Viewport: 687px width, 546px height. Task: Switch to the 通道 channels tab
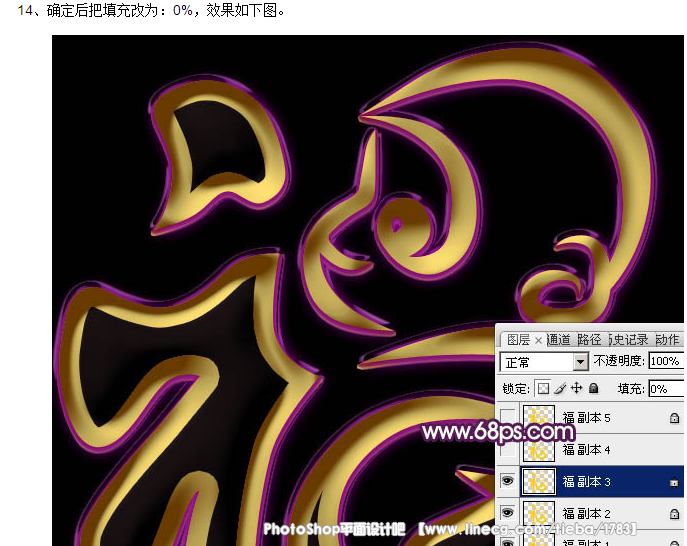click(x=558, y=340)
